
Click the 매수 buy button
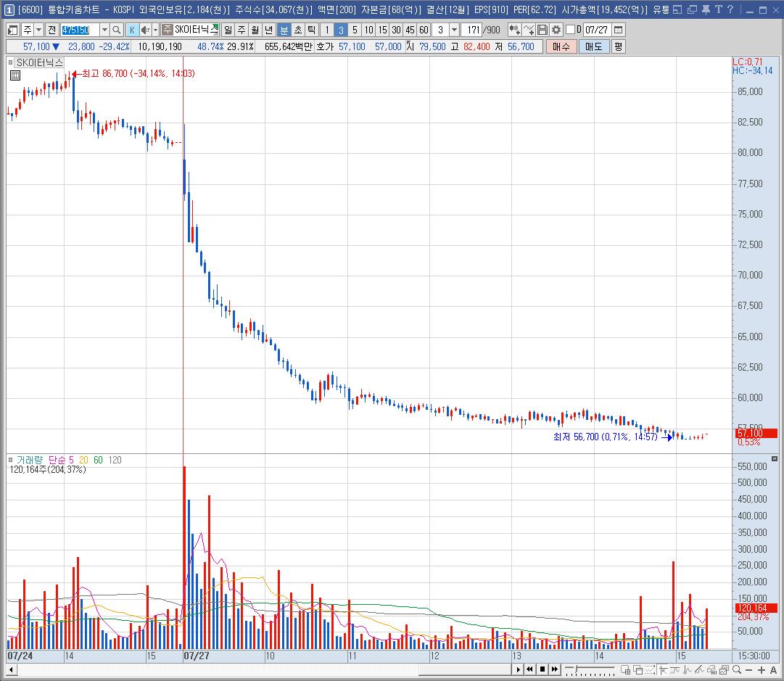click(x=561, y=46)
